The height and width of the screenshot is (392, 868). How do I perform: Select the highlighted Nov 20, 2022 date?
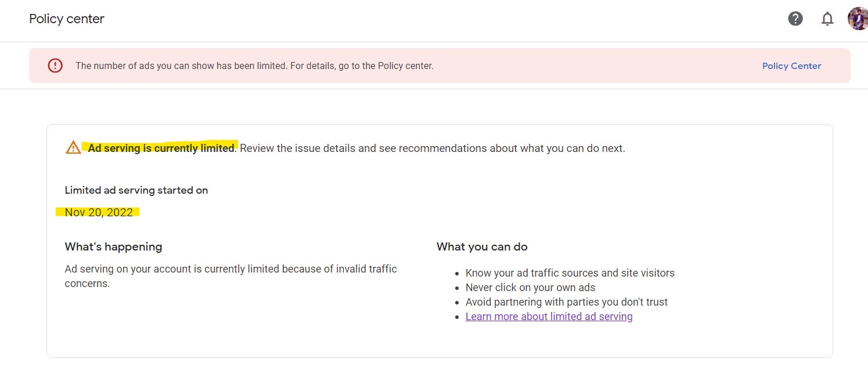pos(99,212)
